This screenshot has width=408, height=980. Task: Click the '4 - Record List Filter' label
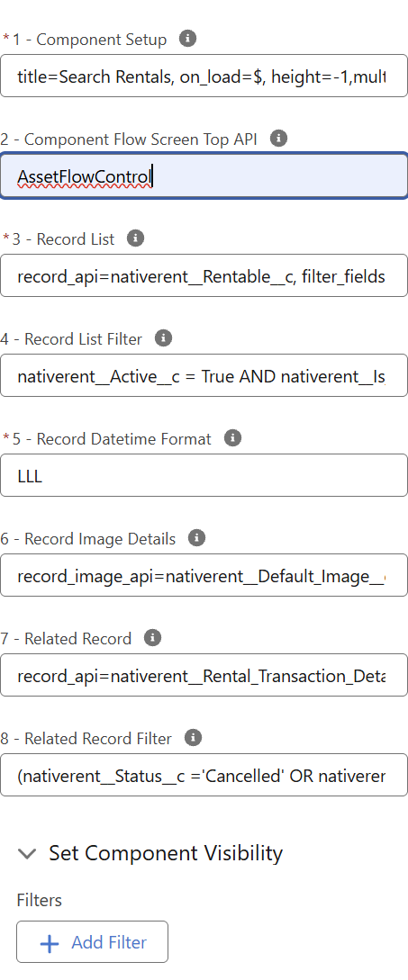point(71,339)
